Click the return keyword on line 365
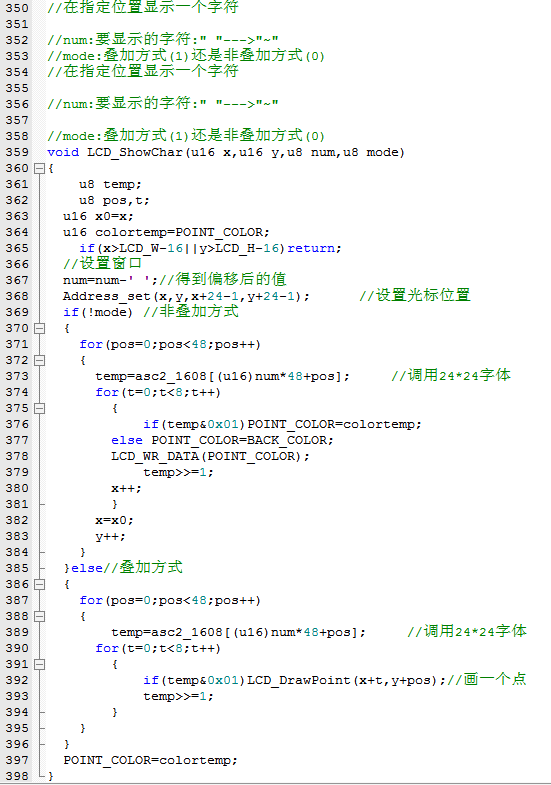The image size is (551, 785). (x=311, y=248)
